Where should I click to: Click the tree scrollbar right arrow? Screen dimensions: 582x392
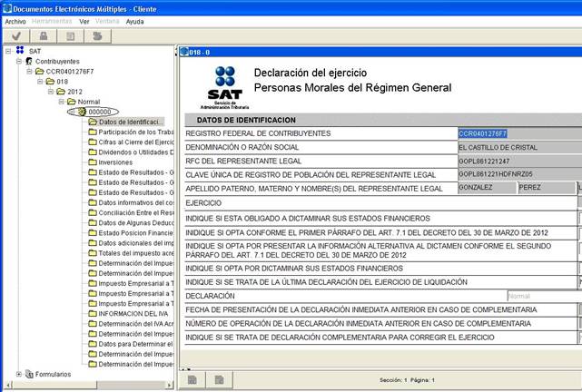(x=169, y=385)
